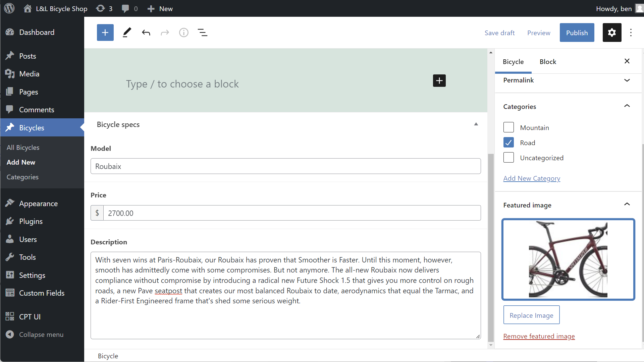Expand the Permalink panel
This screenshot has width=644, height=362.
567,80
